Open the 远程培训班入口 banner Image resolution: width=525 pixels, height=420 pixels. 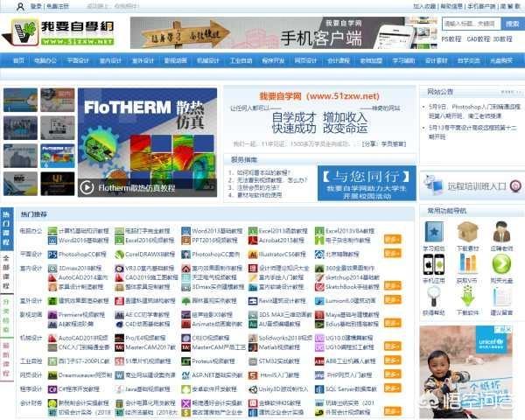tap(472, 185)
